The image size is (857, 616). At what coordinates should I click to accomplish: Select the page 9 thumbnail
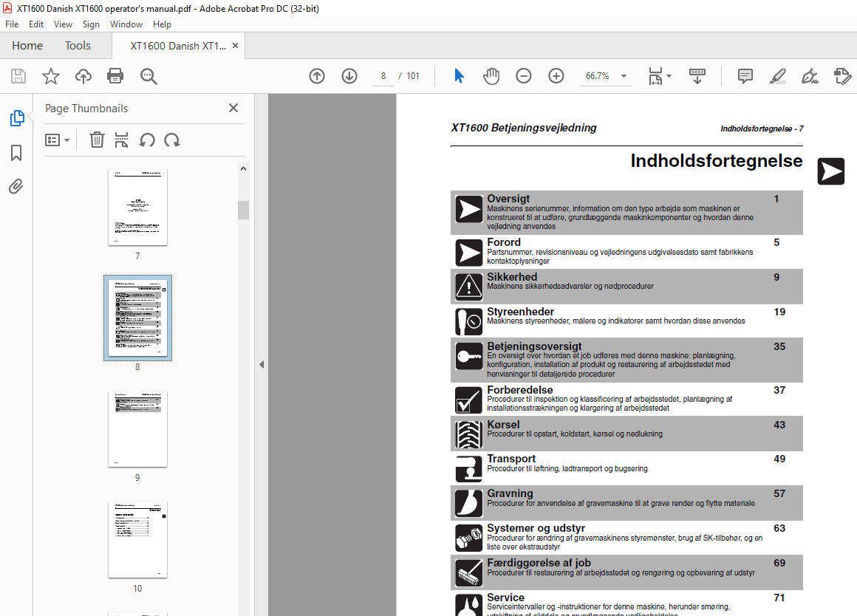coord(137,429)
